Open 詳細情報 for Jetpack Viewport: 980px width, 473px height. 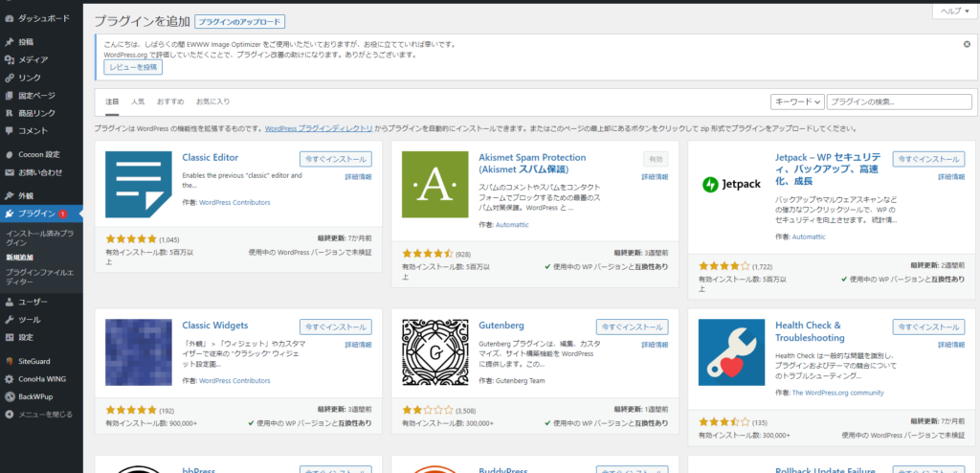tap(950, 177)
